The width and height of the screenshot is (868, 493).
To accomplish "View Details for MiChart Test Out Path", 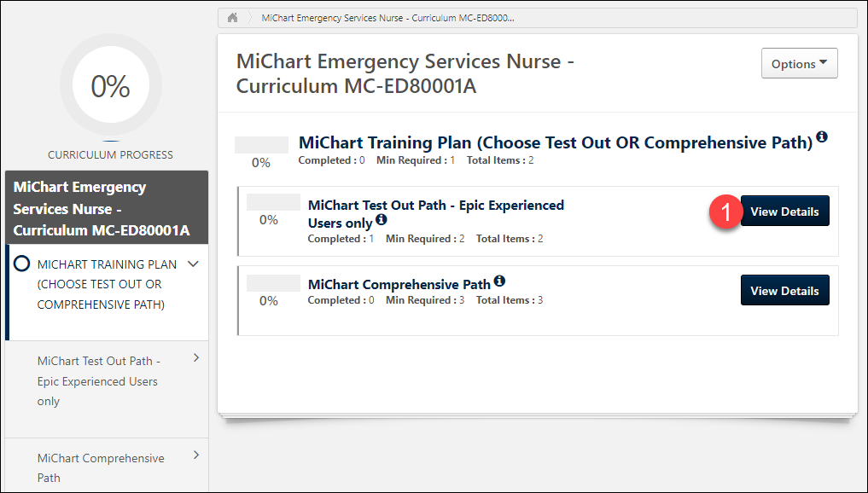I will [x=784, y=212].
